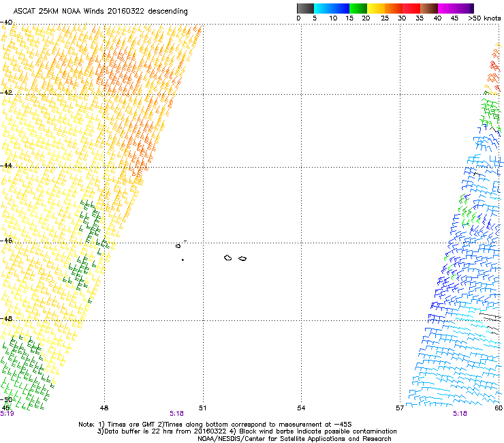Click the '-42' latitude label

pyautogui.click(x=6, y=92)
